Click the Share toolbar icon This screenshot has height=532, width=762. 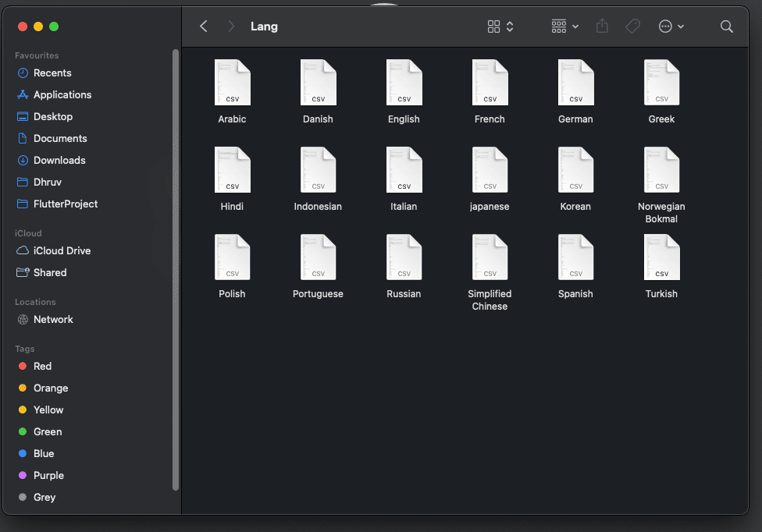click(601, 27)
